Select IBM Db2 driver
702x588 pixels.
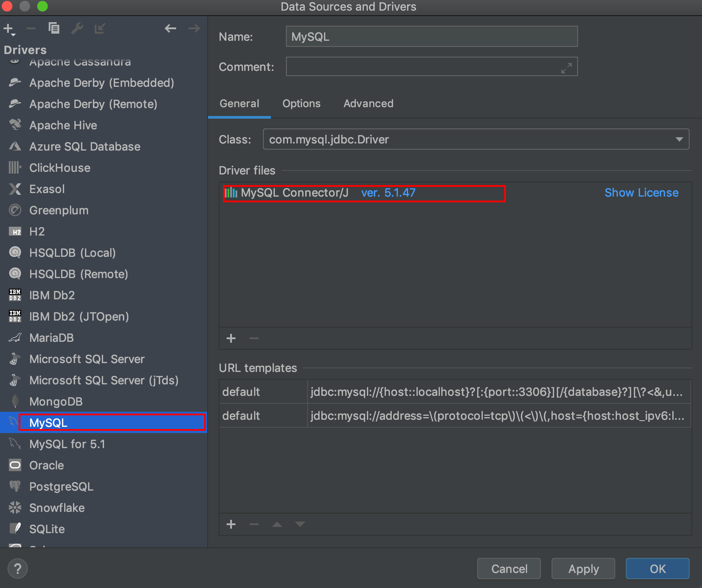104,295
